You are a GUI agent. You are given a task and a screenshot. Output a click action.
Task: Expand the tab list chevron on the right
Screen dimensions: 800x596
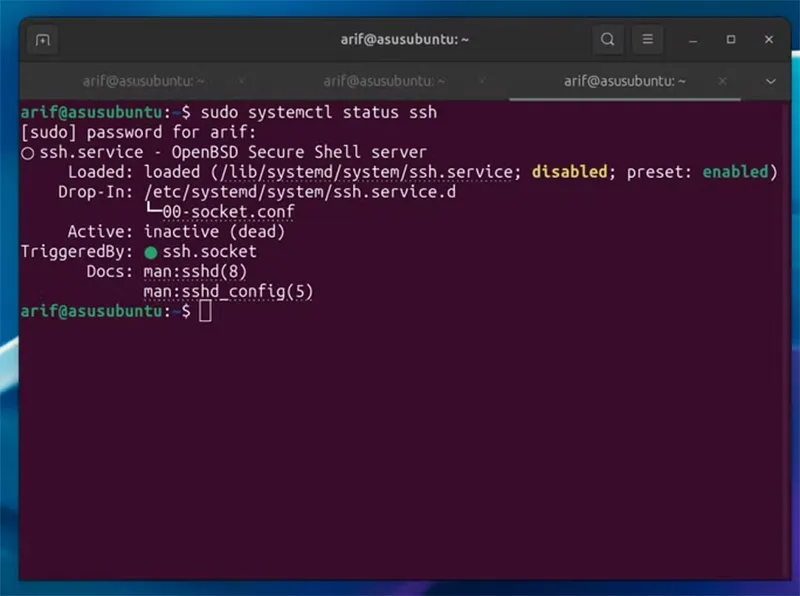(x=770, y=81)
